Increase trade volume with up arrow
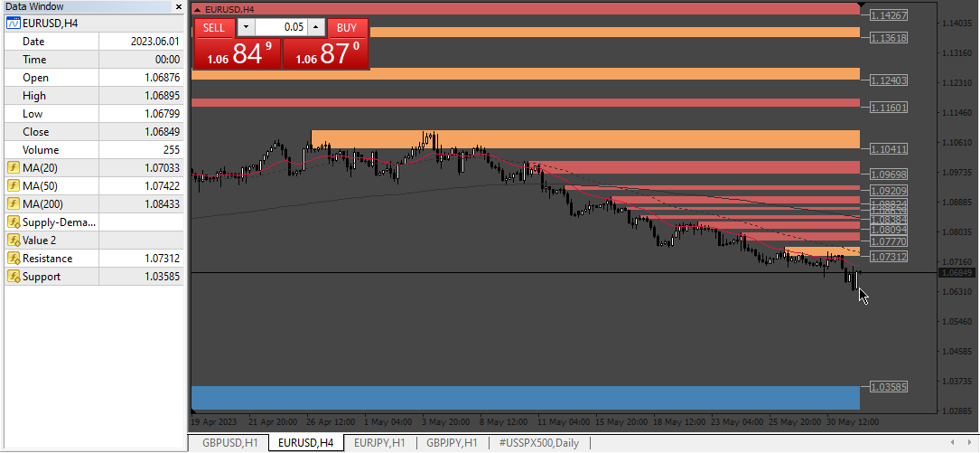980x453 pixels. [x=315, y=27]
